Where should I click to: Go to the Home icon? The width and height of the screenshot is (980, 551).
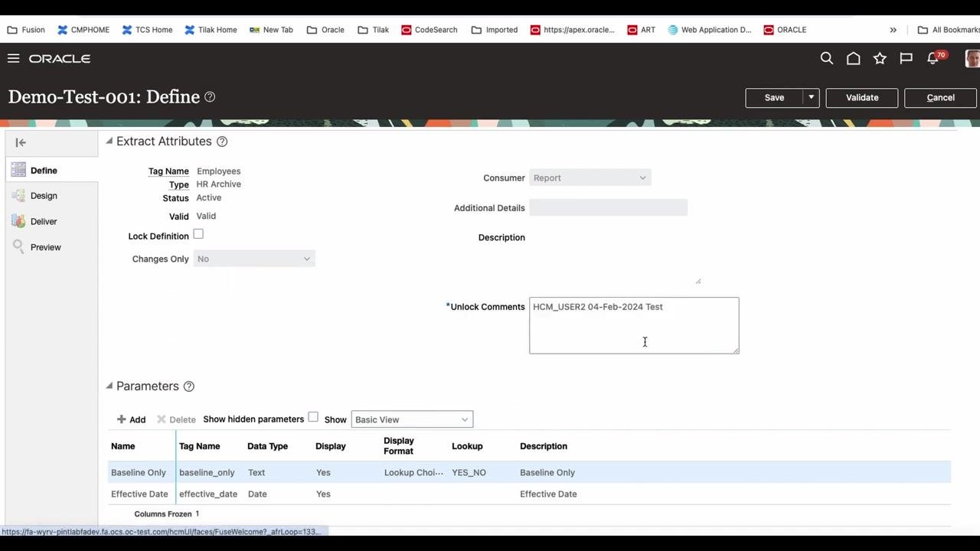854,58
